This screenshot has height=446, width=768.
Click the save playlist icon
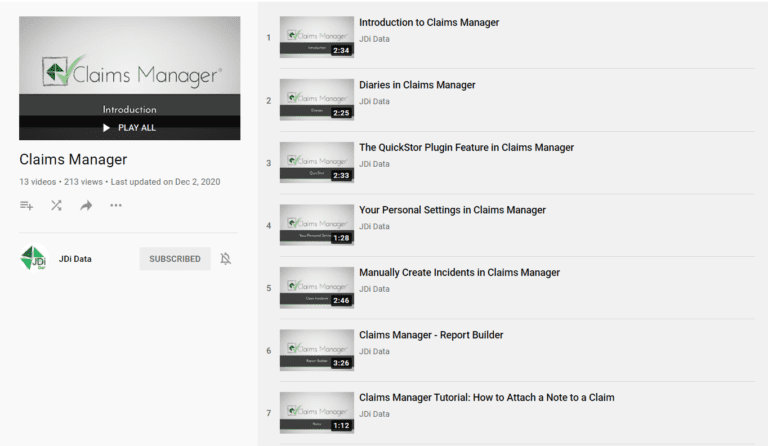[26, 206]
